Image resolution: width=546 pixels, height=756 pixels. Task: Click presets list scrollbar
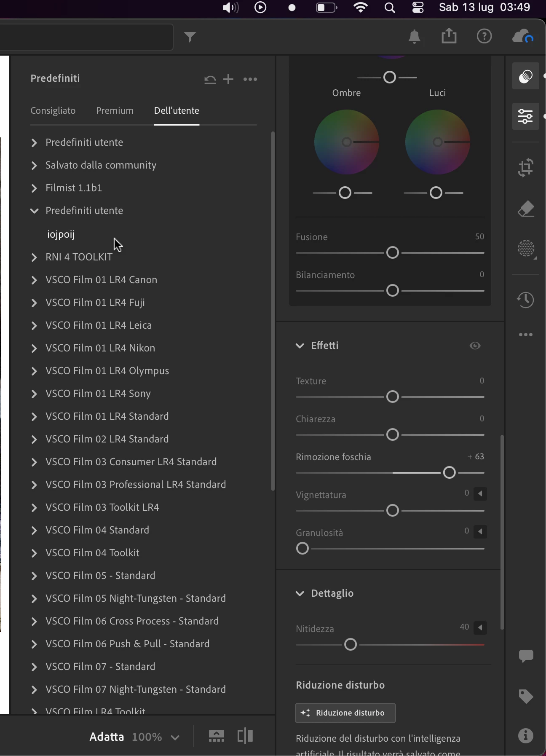click(x=273, y=311)
